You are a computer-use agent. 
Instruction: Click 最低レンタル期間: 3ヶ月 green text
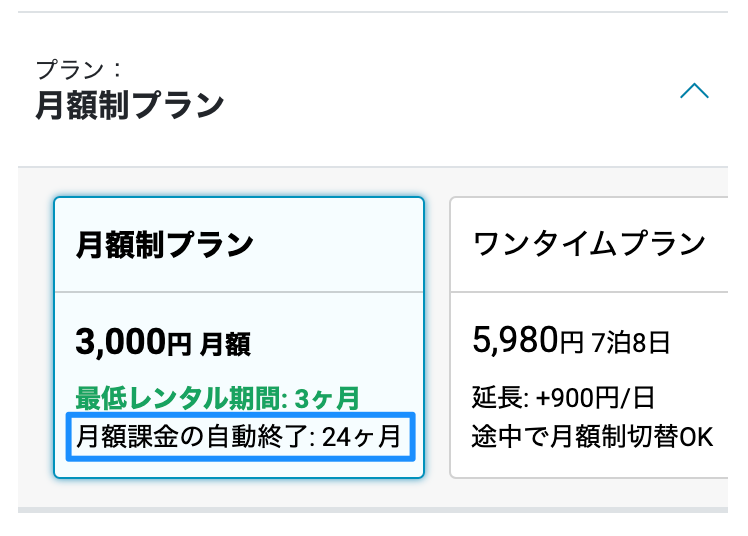[x=218, y=399]
